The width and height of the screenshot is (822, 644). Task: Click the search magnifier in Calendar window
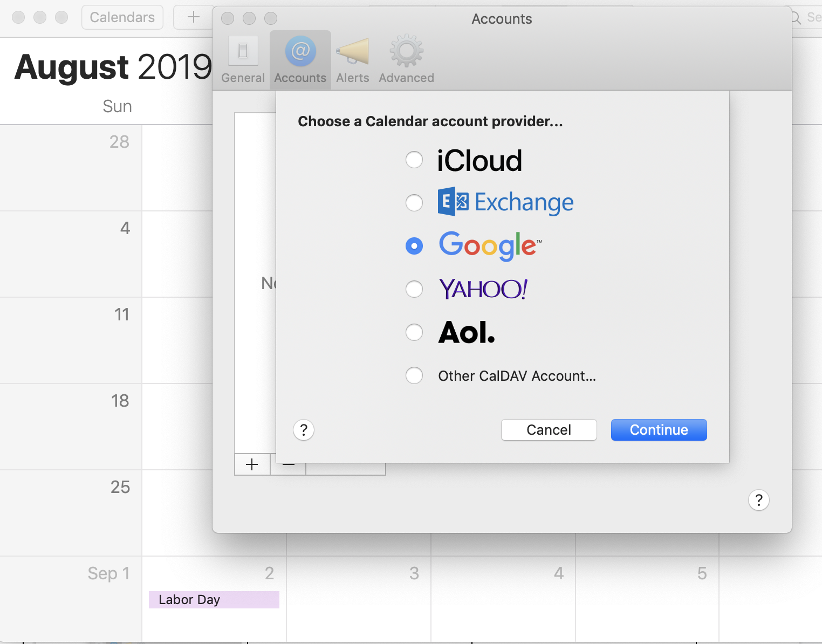[x=797, y=17]
